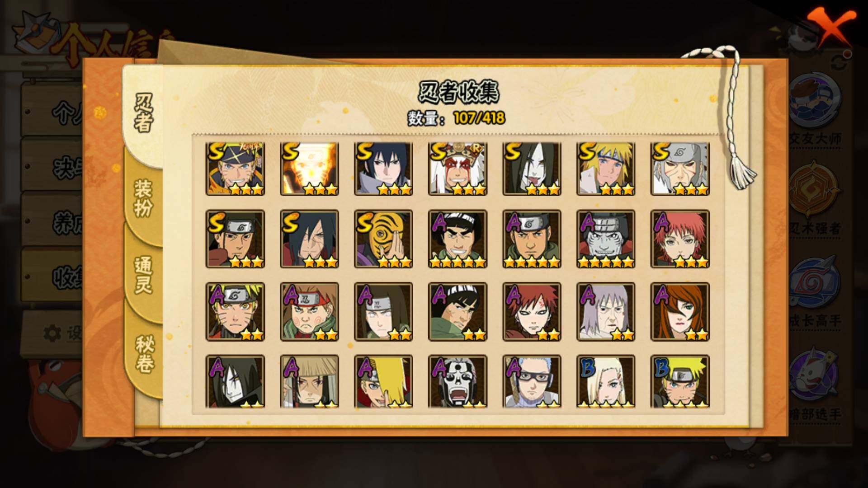This screenshot has height=488, width=868.
Task: Close the ninja collection panel with the orange X
Action: pos(832,27)
